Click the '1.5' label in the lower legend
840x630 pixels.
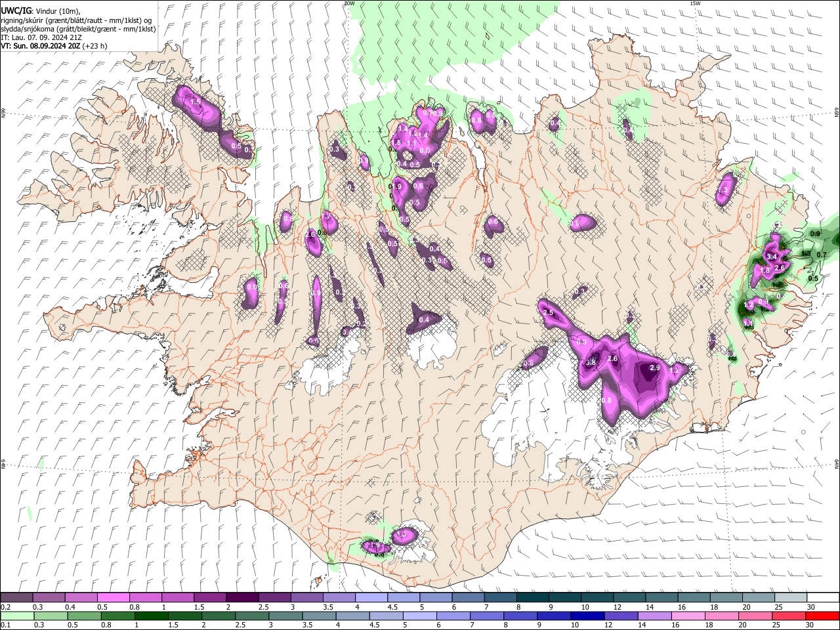(173, 625)
